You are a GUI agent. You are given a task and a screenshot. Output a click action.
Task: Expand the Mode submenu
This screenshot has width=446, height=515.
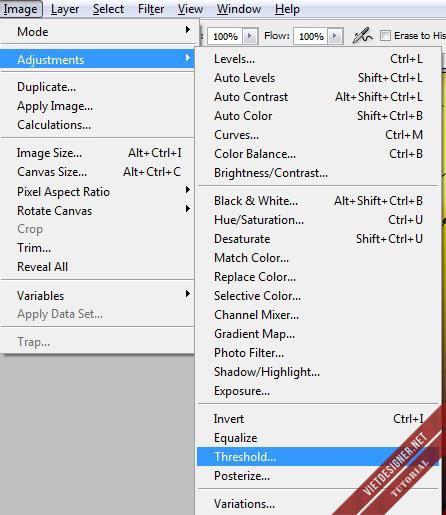[x=97, y=32]
